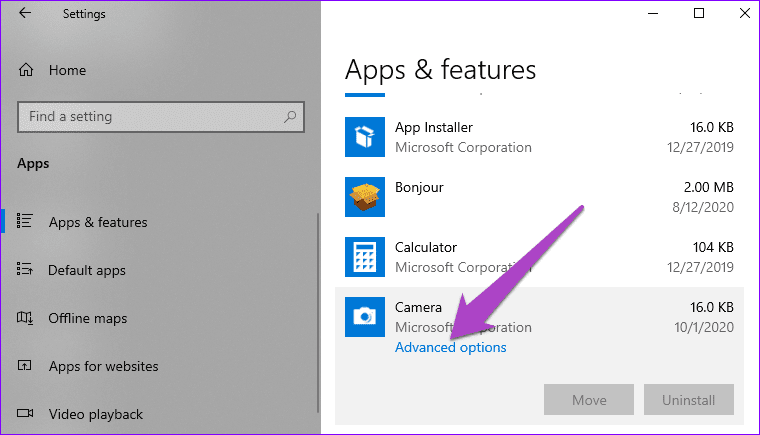Click the Video playback icon
The height and width of the screenshot is (435, 760).
click(x=25, y=413)
